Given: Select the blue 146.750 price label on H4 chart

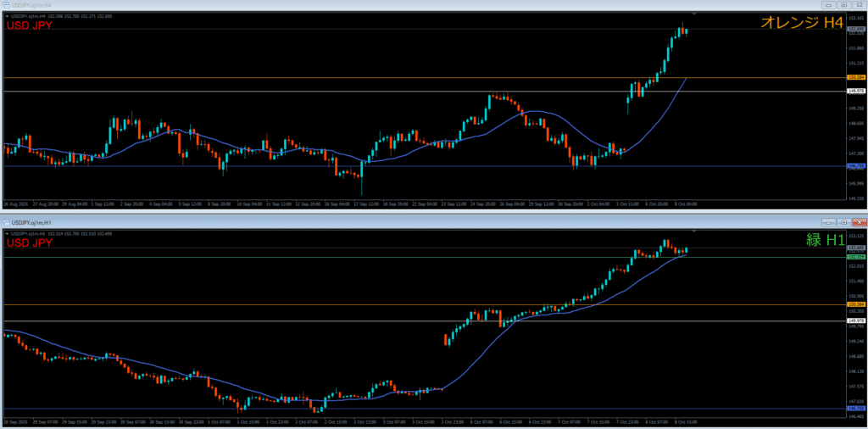Looking at the screenshot, I should (856, 166).
